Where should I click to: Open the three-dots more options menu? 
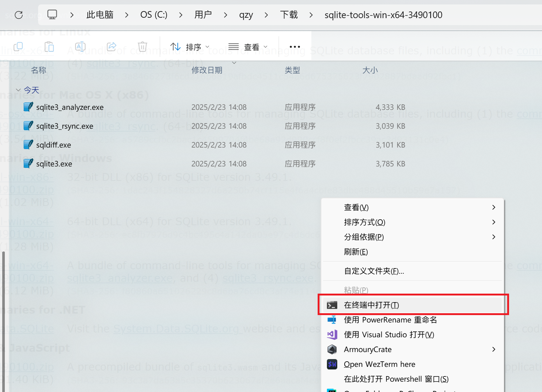[x=295, y=47]
